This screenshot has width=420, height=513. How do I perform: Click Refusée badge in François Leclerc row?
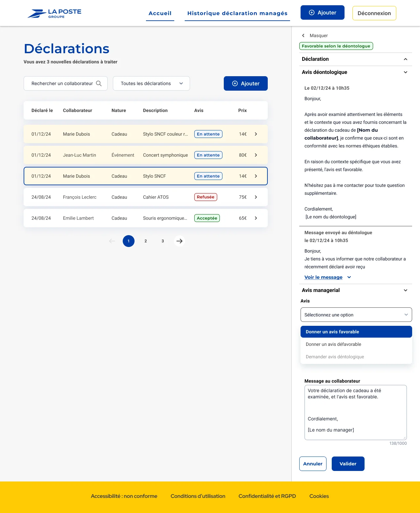coord(206,197)
